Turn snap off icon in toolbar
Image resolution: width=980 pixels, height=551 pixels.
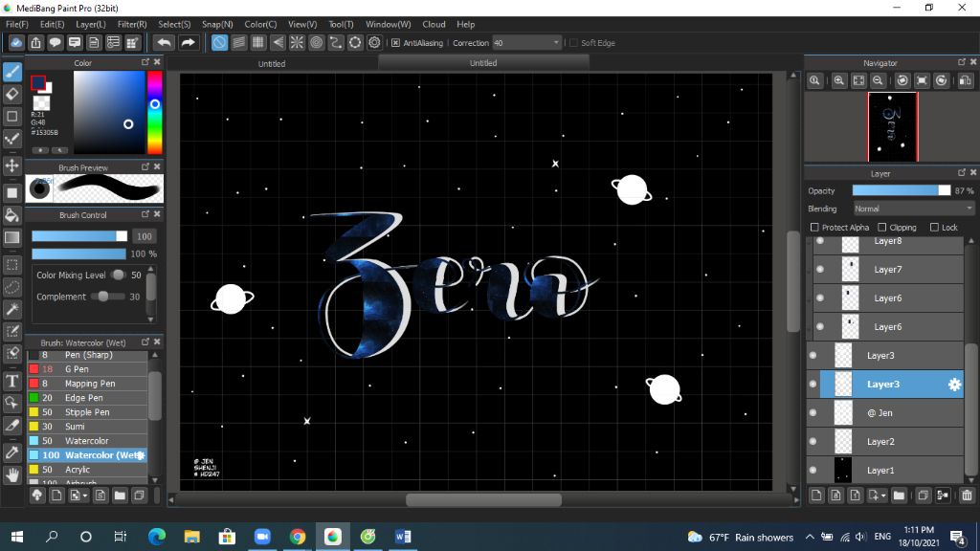(219, 42)
